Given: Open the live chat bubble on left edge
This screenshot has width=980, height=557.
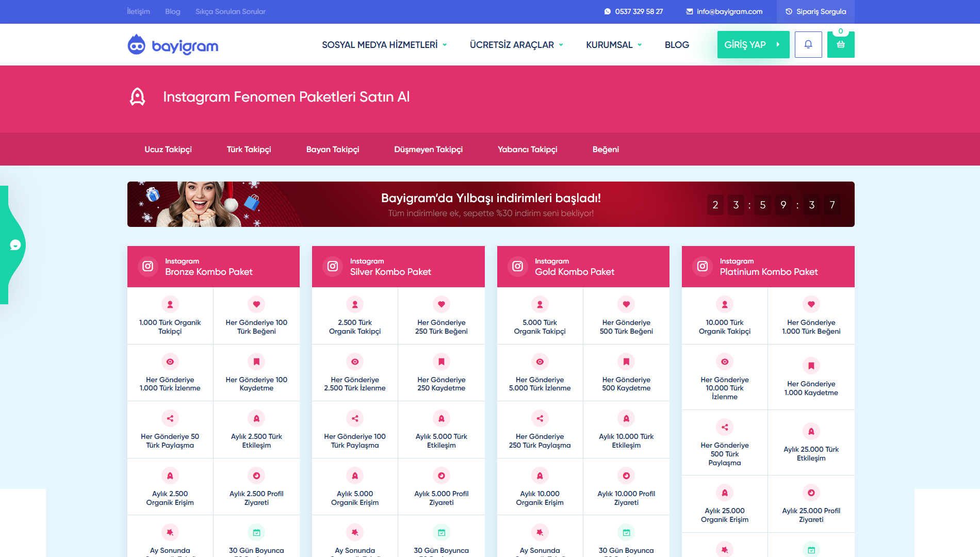Looking at the screenshot, I should coord(15,245).
